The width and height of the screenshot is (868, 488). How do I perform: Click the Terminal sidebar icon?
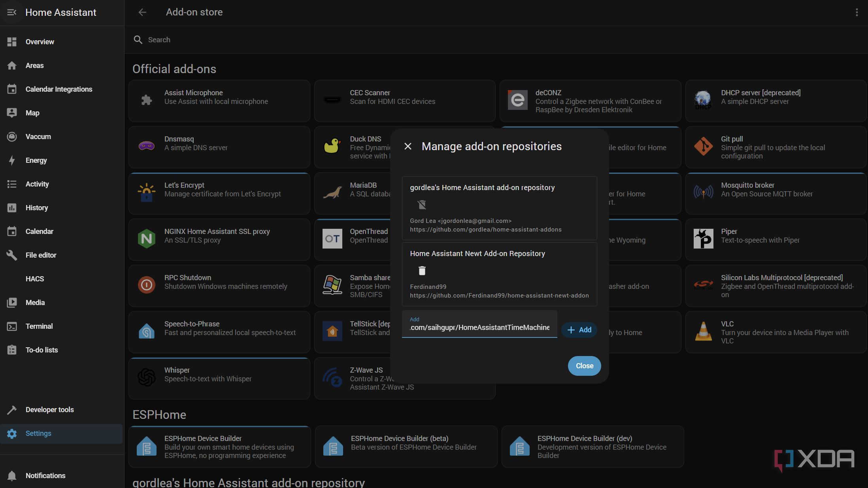point(12,326)
